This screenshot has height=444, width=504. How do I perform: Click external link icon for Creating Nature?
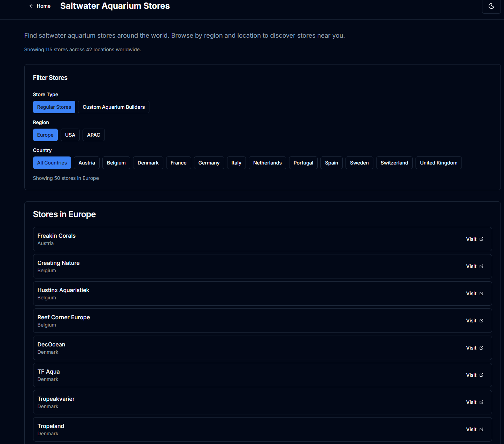(x=481, y=266)
